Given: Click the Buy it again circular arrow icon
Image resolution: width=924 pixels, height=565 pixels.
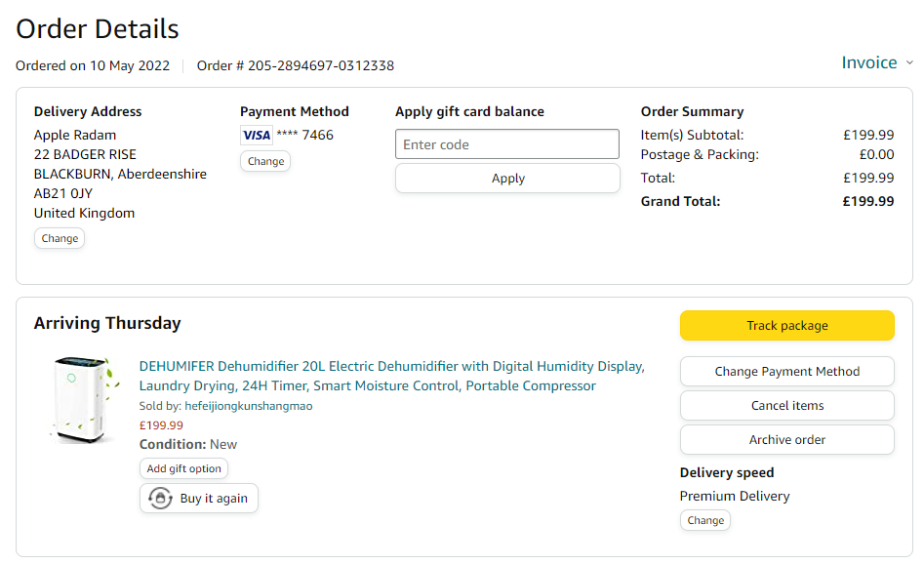Looking at the screenshot, I should [160, 499].
